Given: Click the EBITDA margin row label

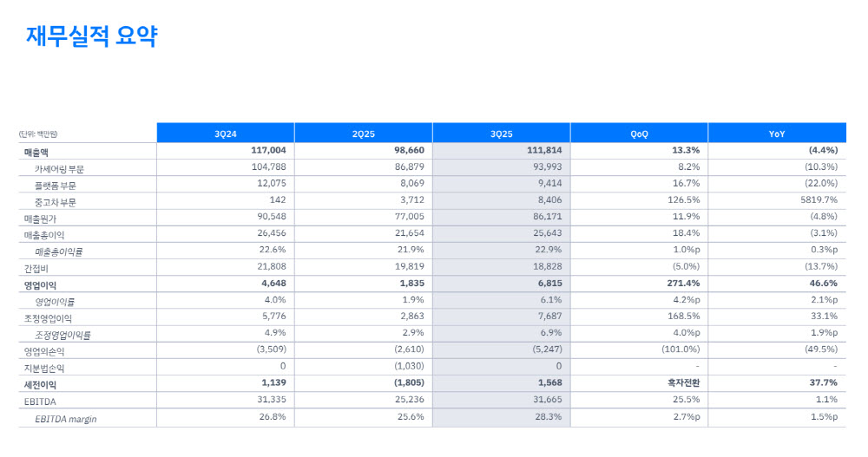Looking at the screenshot, I should (66, 418).
